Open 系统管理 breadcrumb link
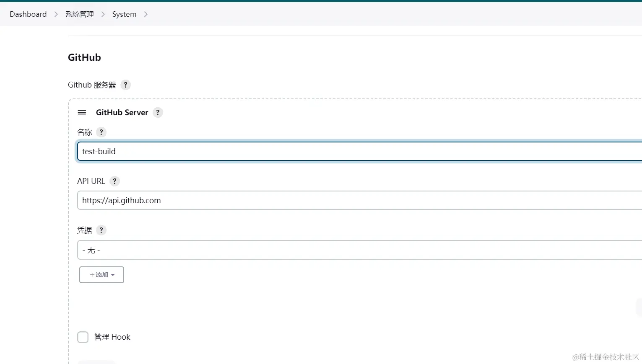Screen dimensions: 642x364 point(80,14)
